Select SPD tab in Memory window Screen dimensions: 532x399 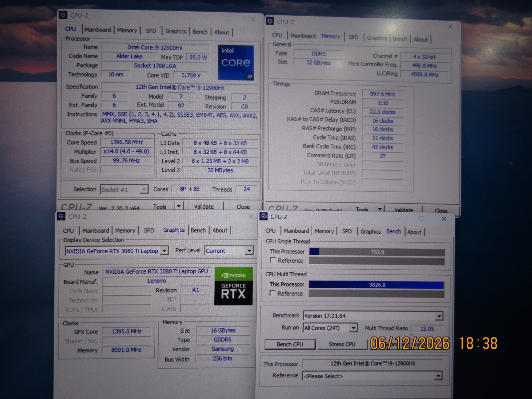[x=353, y=37]
